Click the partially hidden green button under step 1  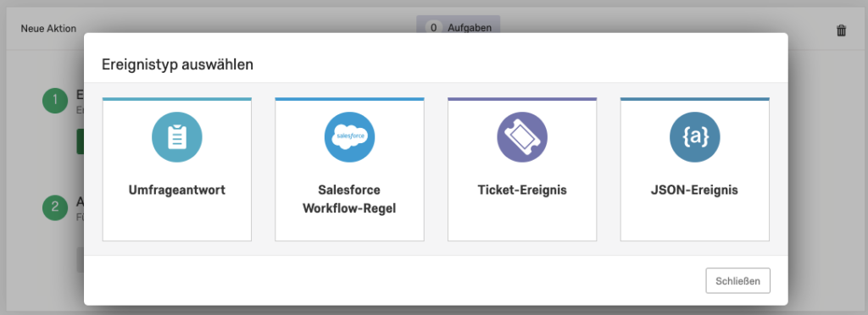(81, 141)
